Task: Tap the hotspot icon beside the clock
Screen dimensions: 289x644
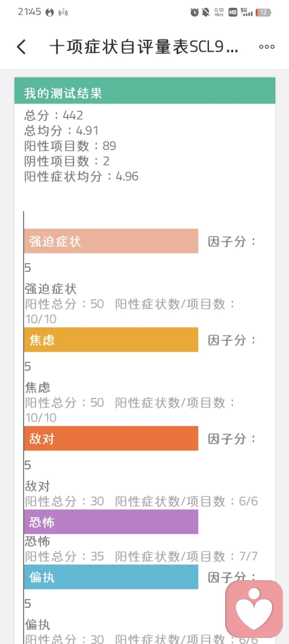Action: click(63, 12)
